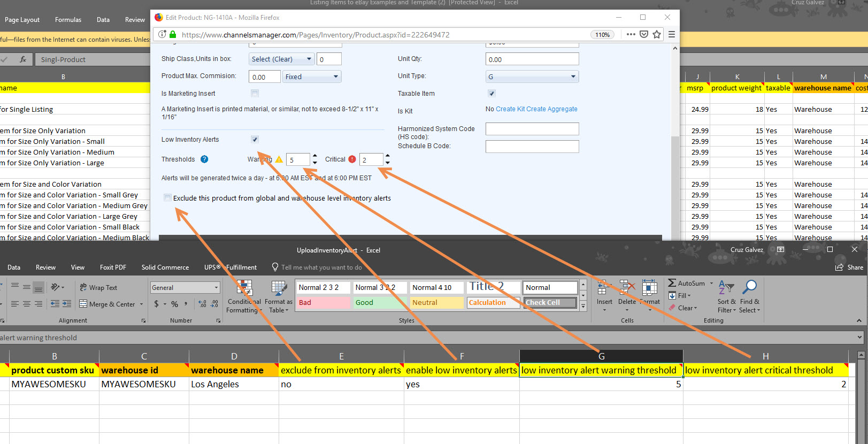This screenshot has width=868, height=444.
Task: Apply Good cell style swatch
Action: (380, 302)
